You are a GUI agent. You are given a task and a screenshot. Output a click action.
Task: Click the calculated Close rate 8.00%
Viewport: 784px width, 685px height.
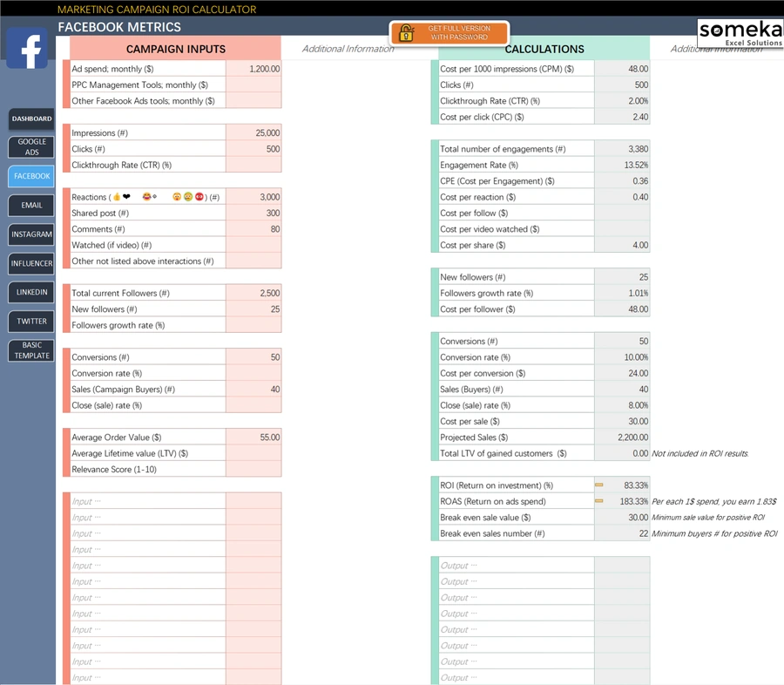click(x=622, y=404)
